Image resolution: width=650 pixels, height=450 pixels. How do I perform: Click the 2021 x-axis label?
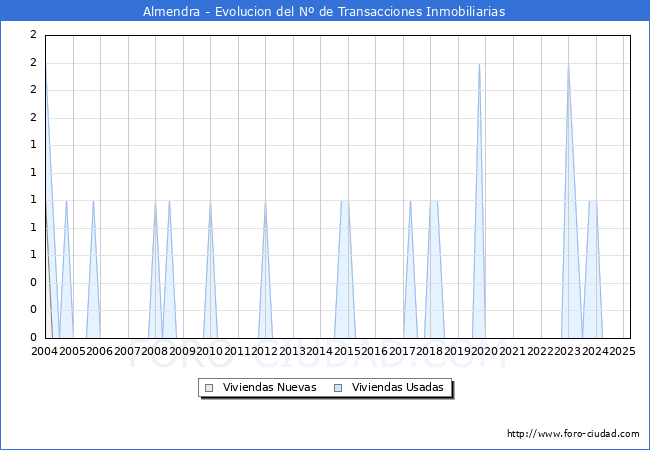[x=513, y=351]
